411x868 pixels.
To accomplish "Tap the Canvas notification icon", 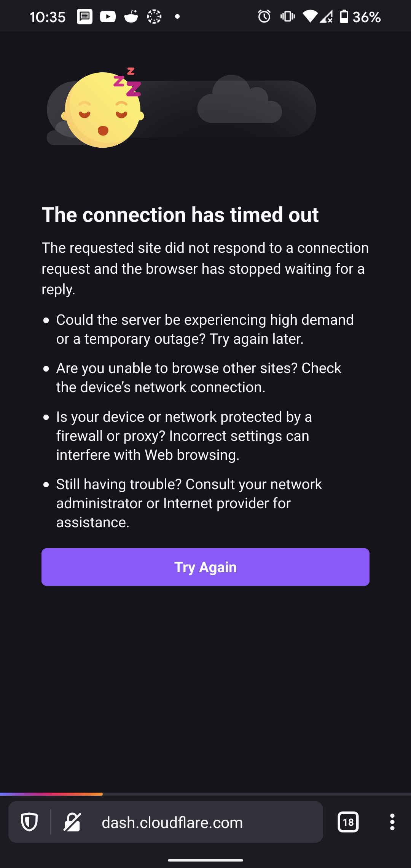I will point(154,17).
